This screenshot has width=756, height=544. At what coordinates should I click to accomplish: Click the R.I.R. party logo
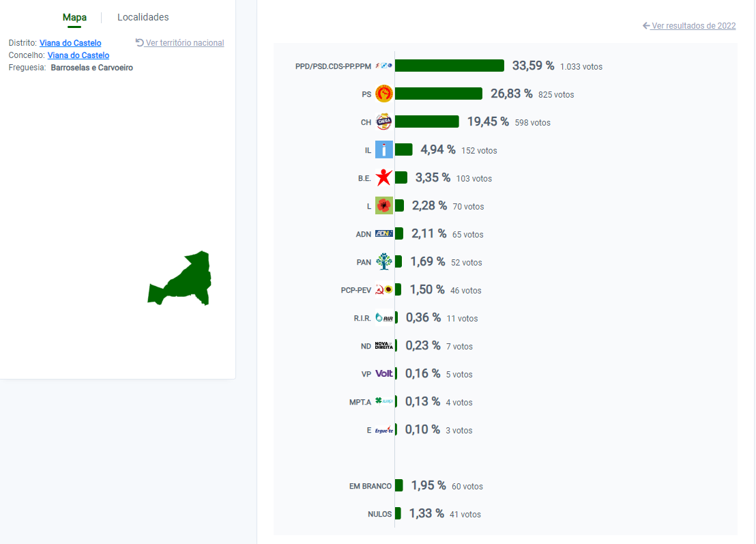383,317
